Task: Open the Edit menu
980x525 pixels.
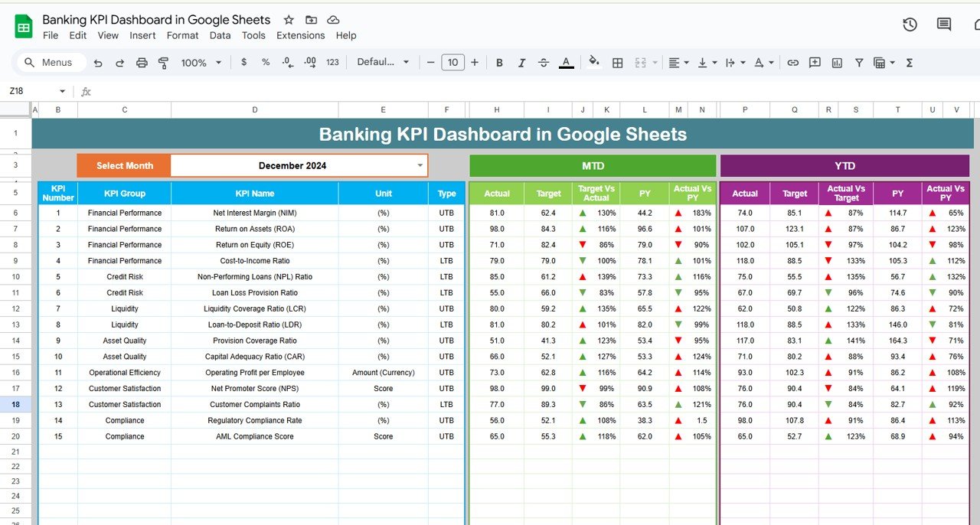Action: (x=77, y=35)
